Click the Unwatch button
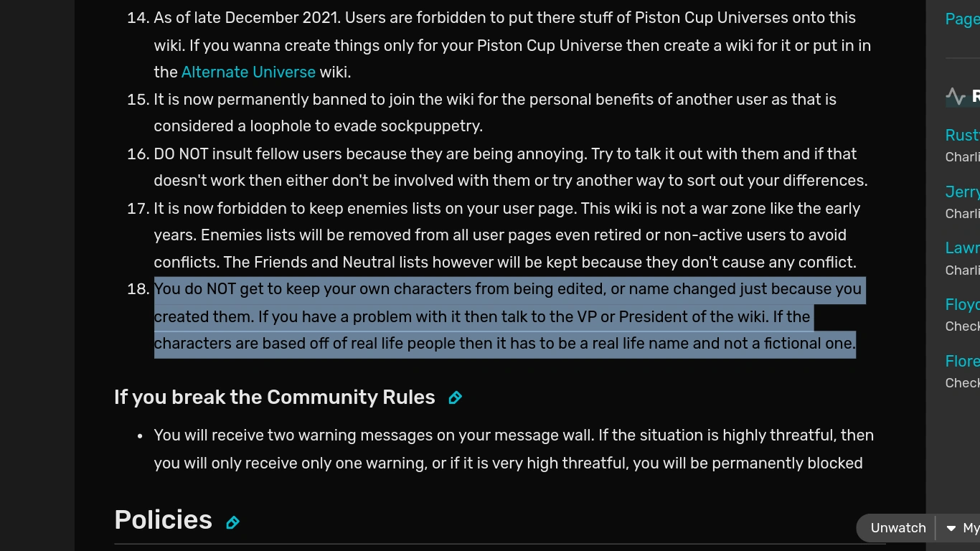 pos(897,527)
